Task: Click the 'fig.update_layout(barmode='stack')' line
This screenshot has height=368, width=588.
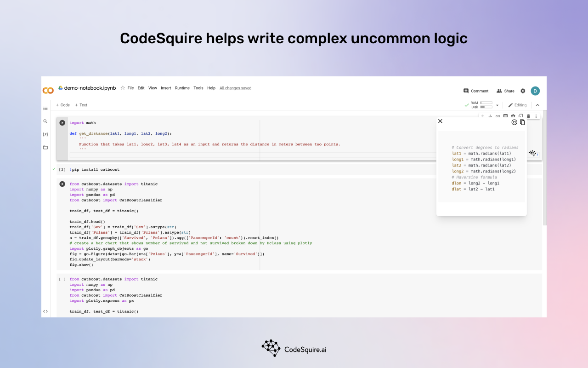Action: [x=110, y=259]
